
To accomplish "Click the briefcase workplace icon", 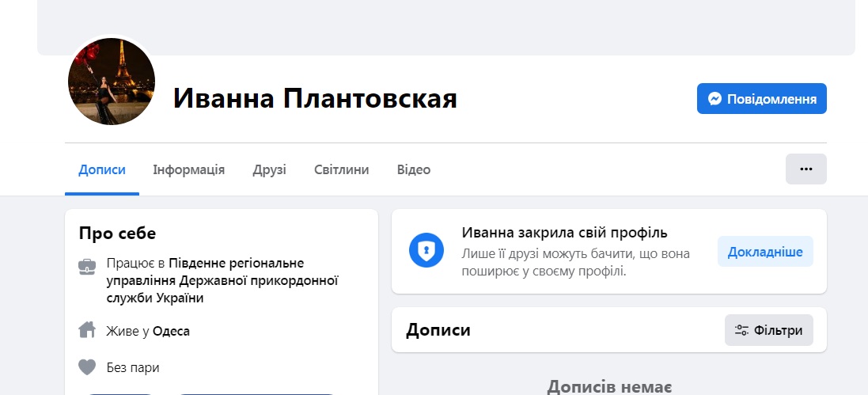I will pyautogui.click(x=87, y=265).
